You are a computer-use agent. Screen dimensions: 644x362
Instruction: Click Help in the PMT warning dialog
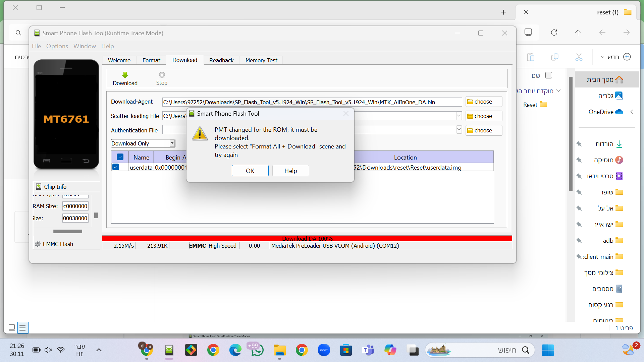point(290,171)
